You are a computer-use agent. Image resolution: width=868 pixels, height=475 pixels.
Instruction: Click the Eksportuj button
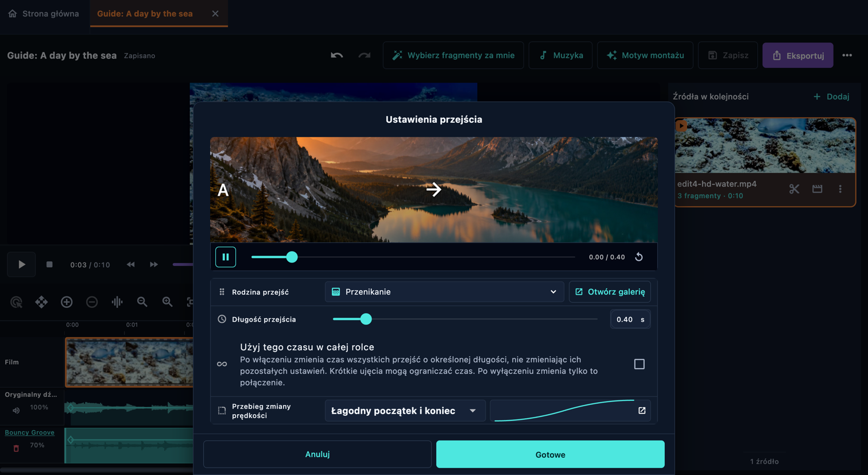[798, 55]
